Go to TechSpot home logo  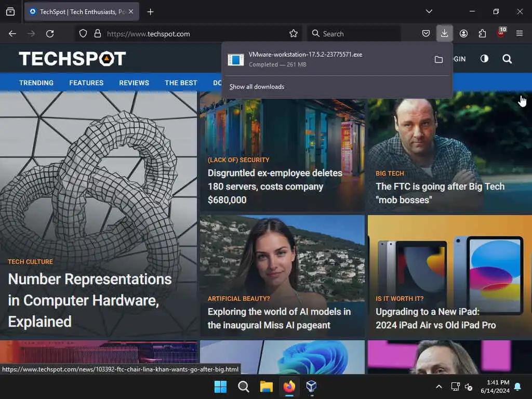click(x=72, y=59)
